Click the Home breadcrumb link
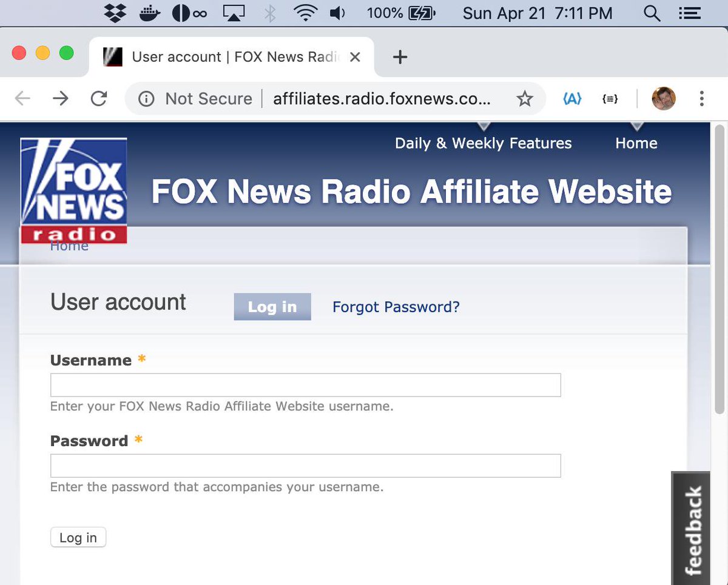 (69, 247)
